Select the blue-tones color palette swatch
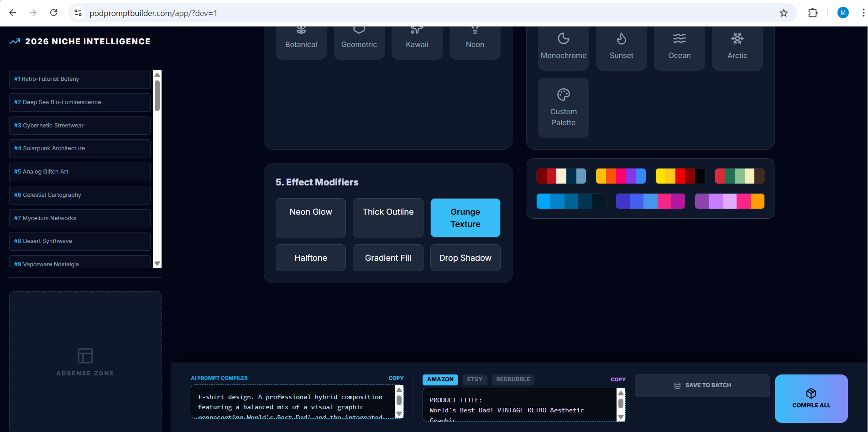 571,200
